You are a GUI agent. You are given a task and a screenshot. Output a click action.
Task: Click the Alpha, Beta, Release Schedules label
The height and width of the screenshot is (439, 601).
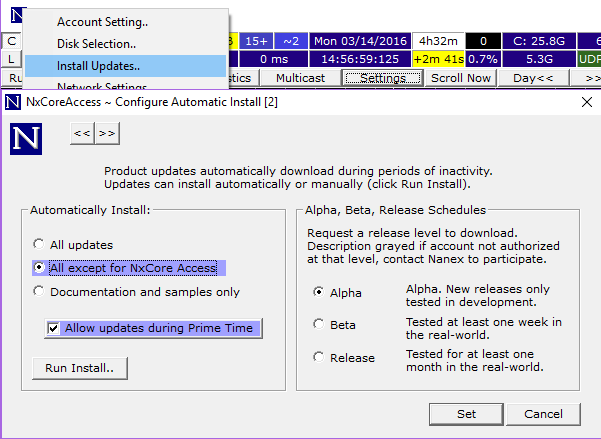pyautogui.click(x=395, y=210)
